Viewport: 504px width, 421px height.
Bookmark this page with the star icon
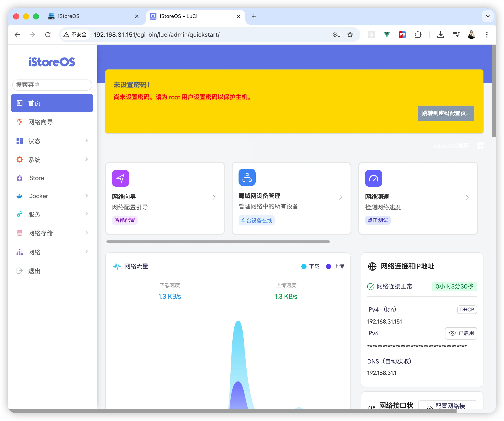coord(350,35)
